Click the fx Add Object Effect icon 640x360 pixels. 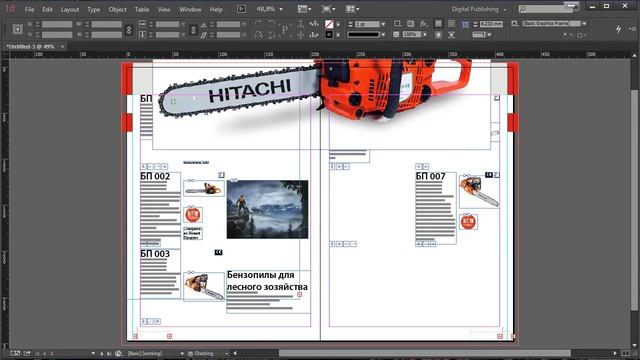[424, 24]
